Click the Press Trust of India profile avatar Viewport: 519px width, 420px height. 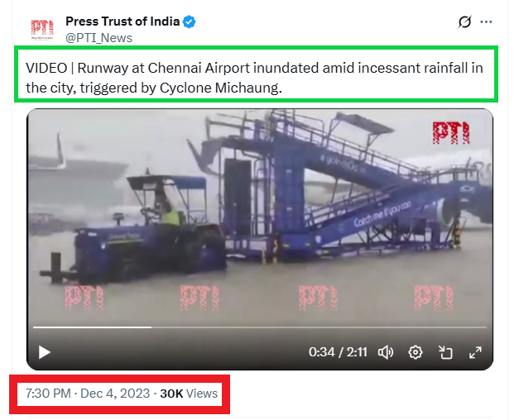(42, 29)
